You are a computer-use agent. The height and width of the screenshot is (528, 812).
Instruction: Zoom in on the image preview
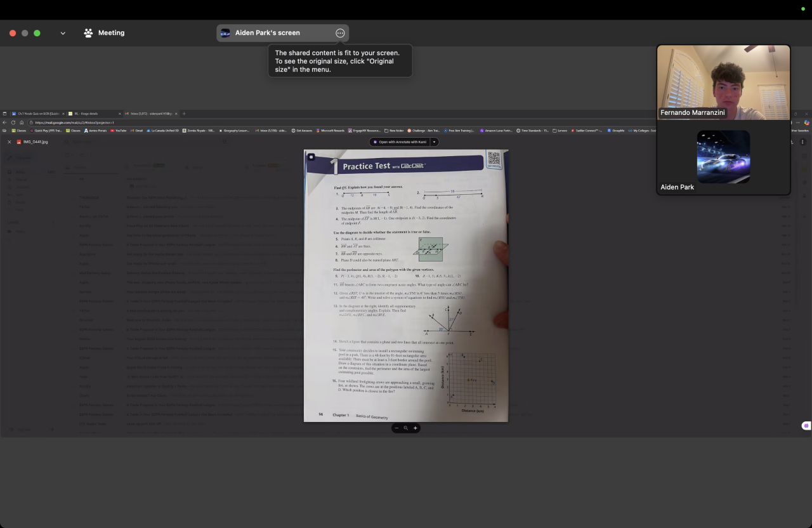coord(416,428)
